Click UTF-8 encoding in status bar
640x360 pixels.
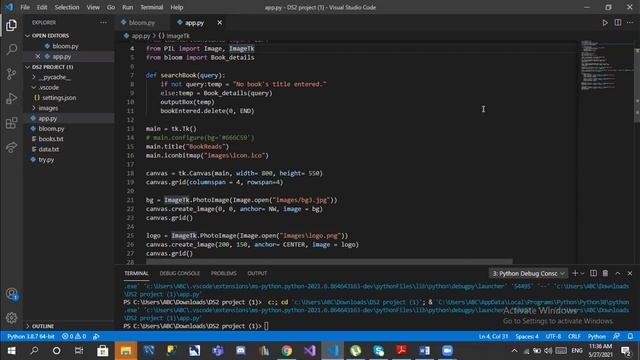pos(553,336)
